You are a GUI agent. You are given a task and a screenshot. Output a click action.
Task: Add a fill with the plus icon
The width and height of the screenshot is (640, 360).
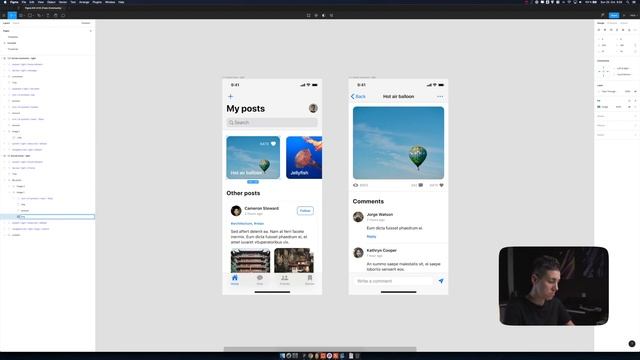point(635,100)
